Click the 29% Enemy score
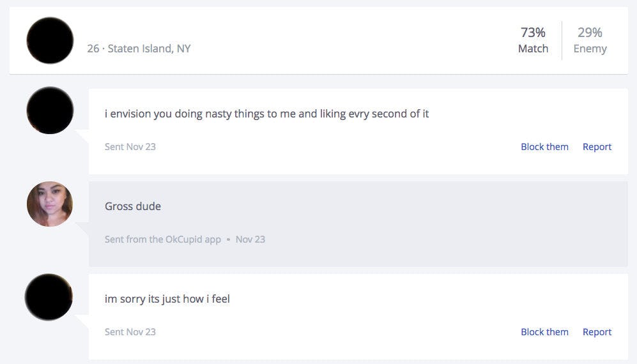The image size is (637, 364). tap(590, 33)
